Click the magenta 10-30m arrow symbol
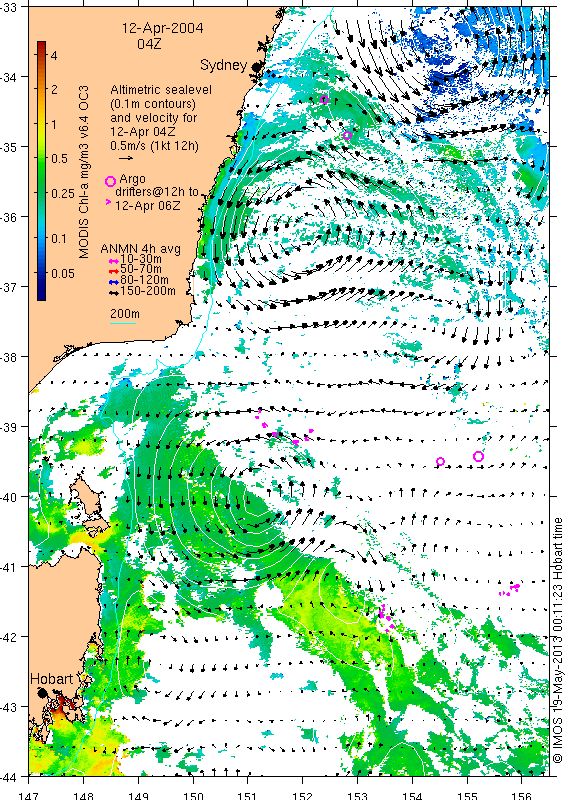This screenshot has width=570, height=800. click(114, 262)
